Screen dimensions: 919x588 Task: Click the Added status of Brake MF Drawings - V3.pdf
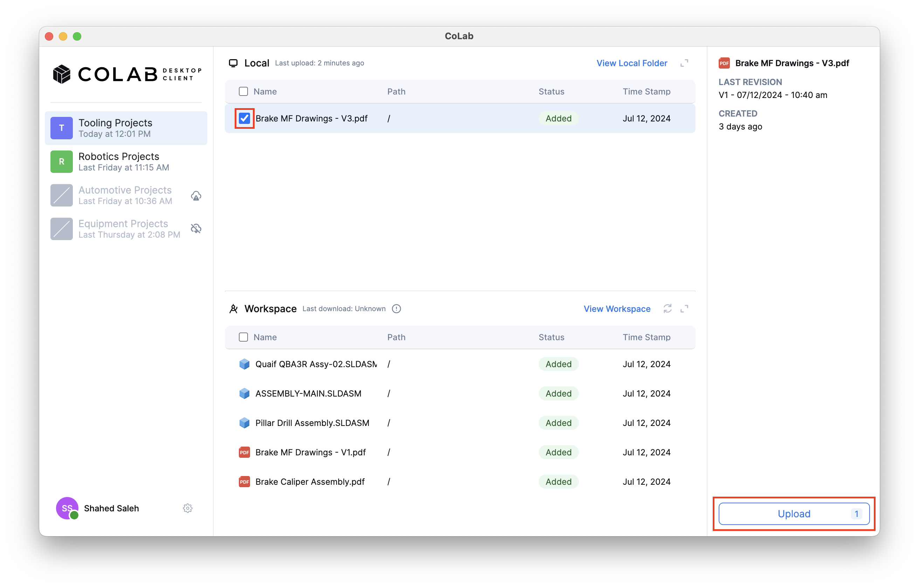[x=558, y=118]
